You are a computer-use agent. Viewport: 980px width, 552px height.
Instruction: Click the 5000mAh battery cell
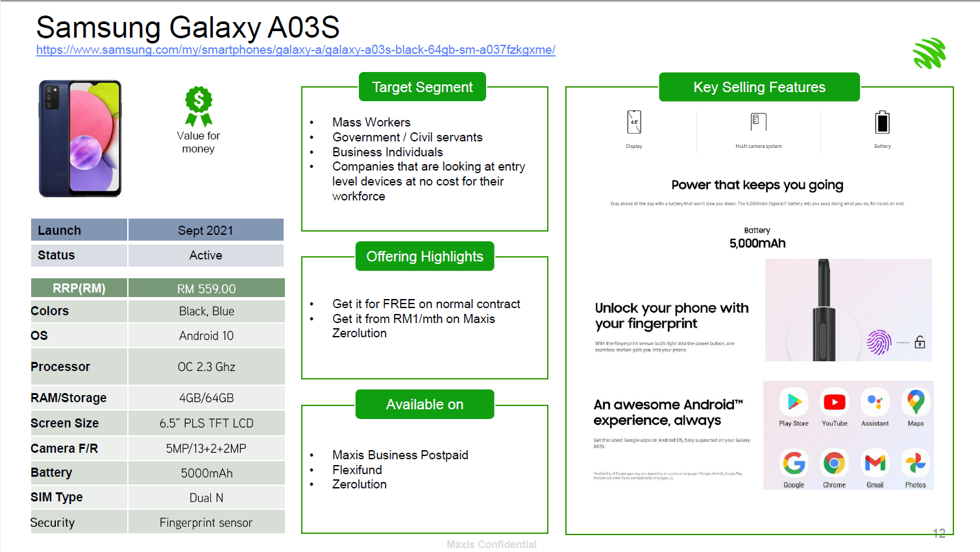click(x=206, y=473)
